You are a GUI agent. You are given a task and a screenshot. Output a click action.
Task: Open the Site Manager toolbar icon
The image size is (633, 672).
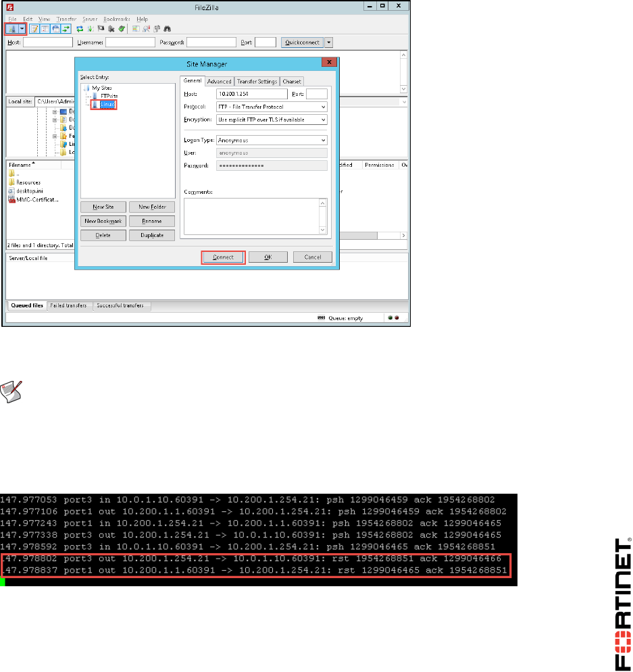[x=11, y=29]
